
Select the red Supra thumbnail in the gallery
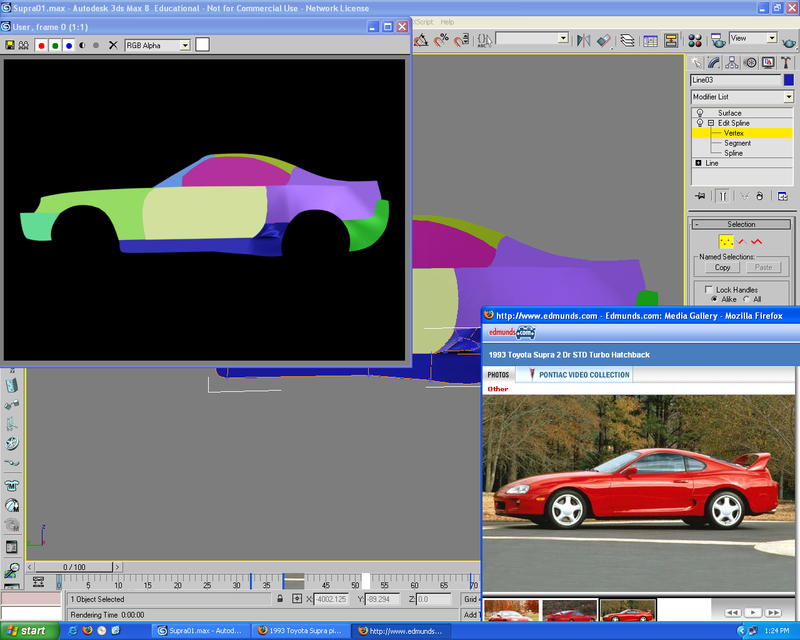pos(628,608)
